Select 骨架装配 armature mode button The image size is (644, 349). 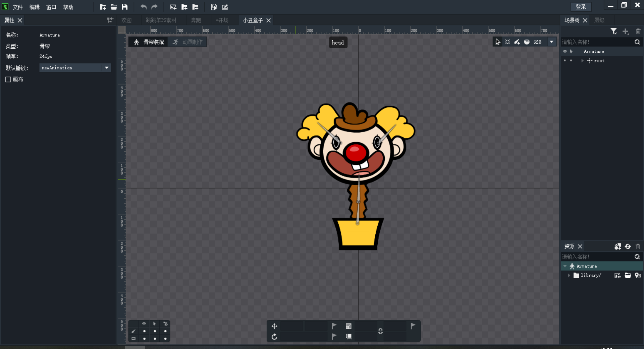coord(149,42)
